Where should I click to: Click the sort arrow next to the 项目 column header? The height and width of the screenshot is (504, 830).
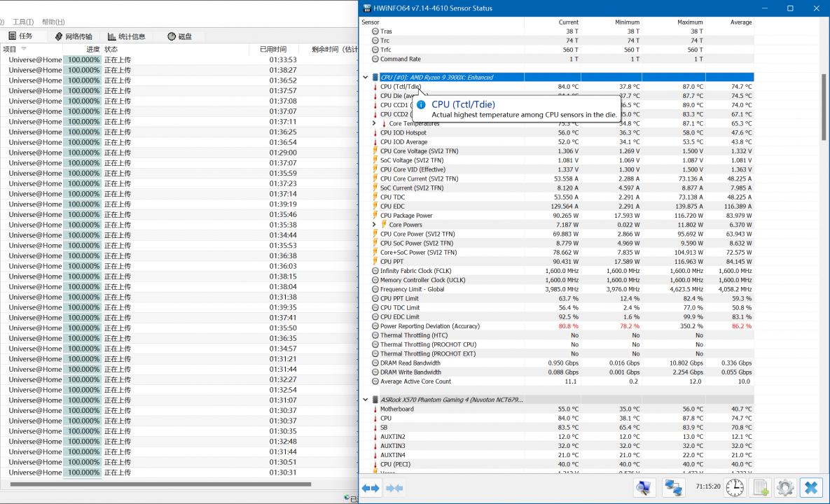tap(24, 49)
